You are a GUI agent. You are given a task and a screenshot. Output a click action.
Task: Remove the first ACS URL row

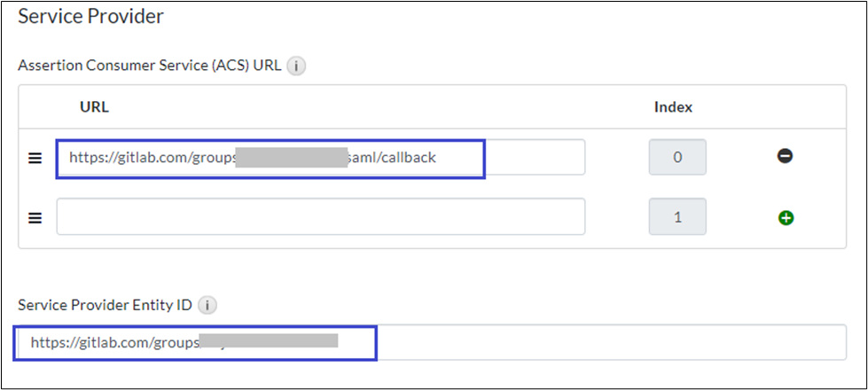[x=785, y=157]
